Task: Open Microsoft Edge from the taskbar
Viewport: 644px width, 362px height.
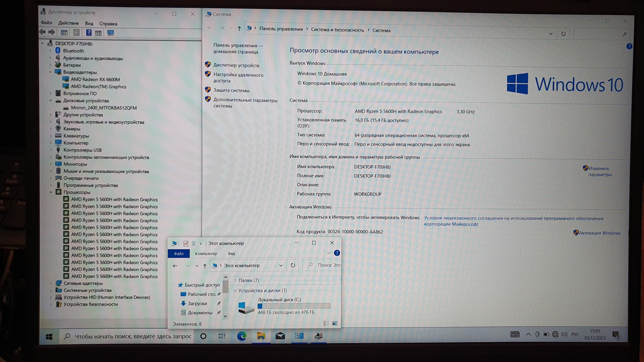Action: (x=241, y=336)
